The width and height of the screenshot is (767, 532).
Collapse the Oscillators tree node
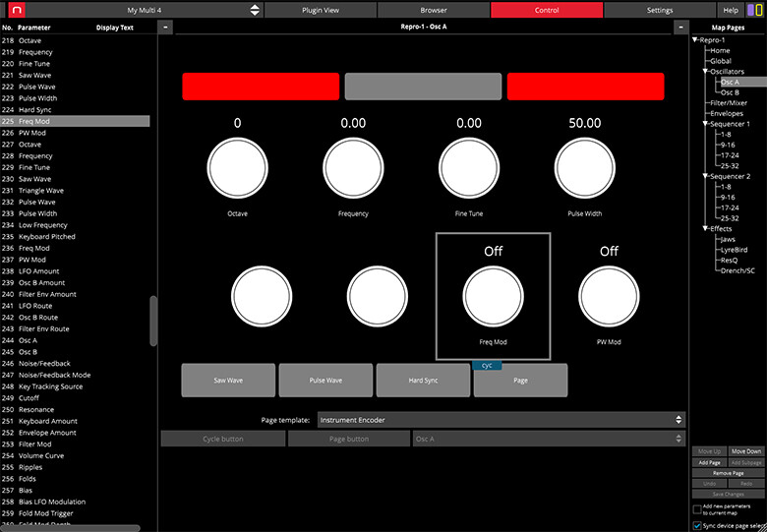(x=705, y=72)
